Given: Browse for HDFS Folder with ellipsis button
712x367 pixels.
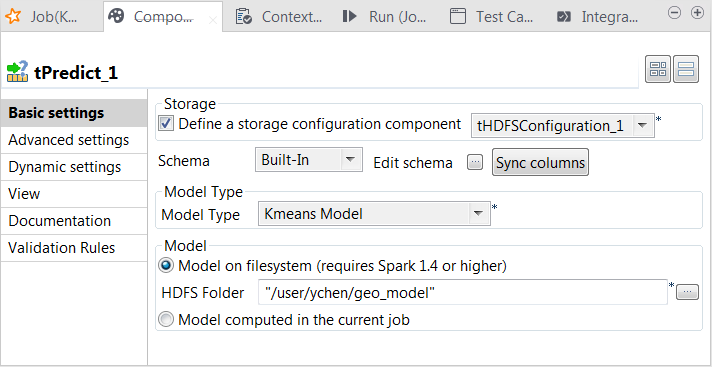Looking at the screenshot, I should 687,293.
